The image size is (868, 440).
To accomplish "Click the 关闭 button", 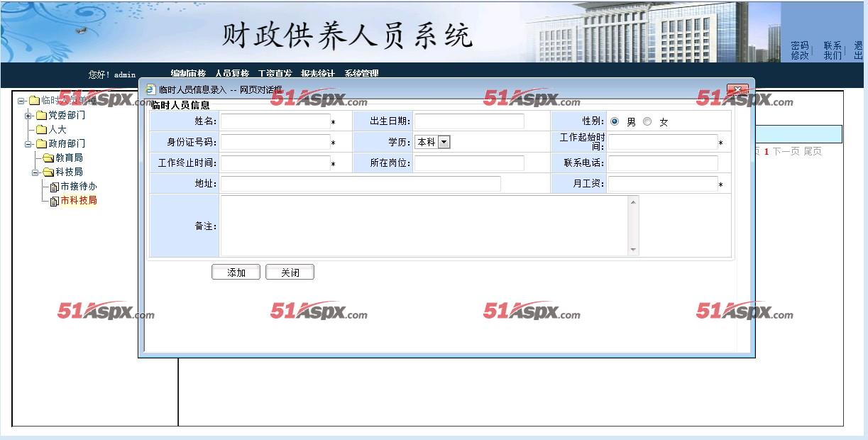I will tap(290, 273).
